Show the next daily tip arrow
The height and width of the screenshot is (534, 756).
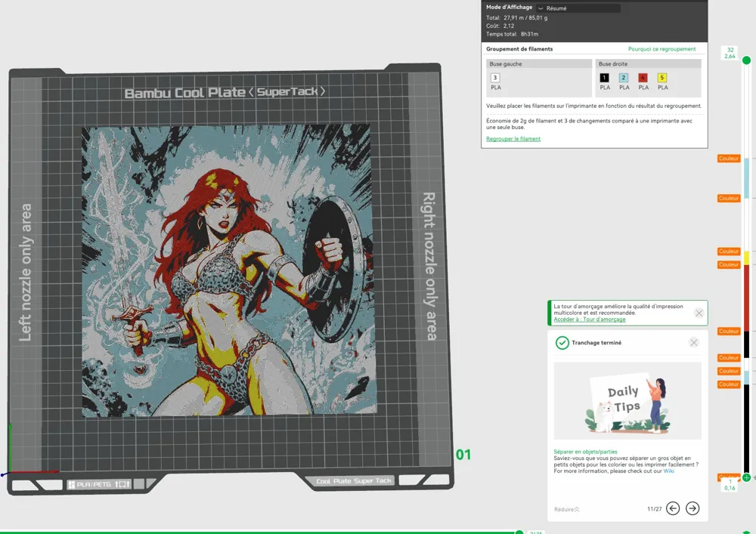692,508
